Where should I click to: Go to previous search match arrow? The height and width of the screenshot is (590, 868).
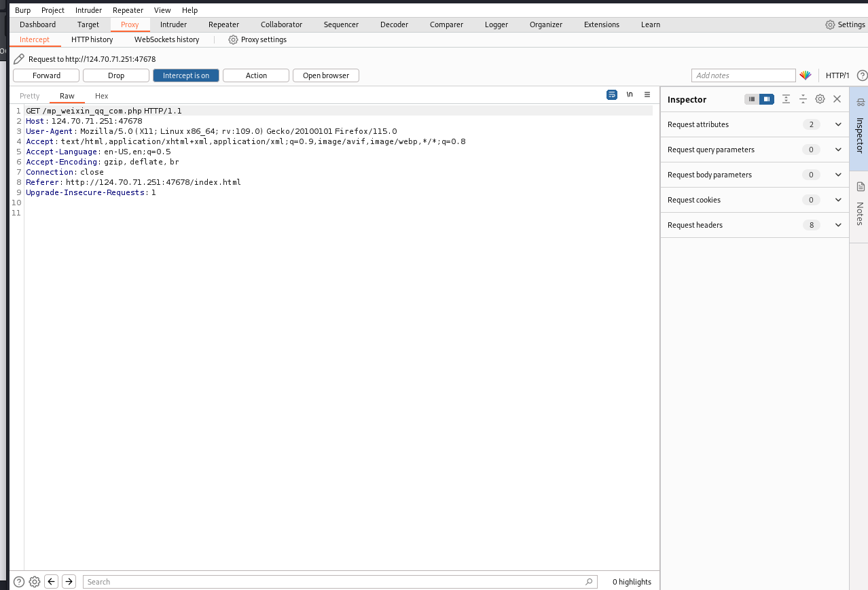click(x=51, y=582)
